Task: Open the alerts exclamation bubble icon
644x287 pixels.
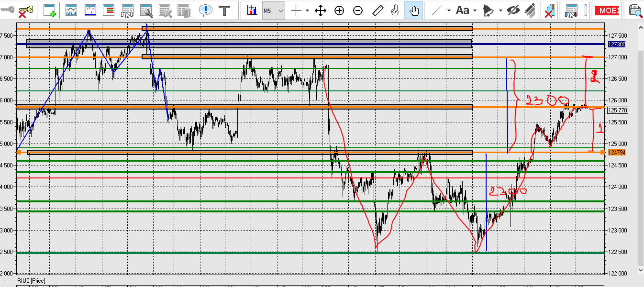Action: pyautogui.click(x=206, y=10)
